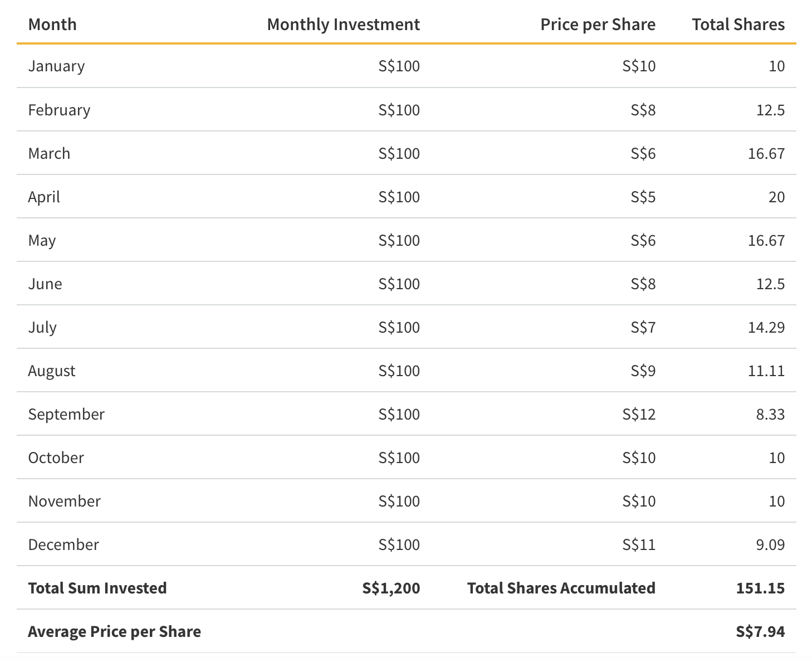This screenshot has height=662, width=812.
Task: Select the January row label
Action: click(x=56, y=66)
